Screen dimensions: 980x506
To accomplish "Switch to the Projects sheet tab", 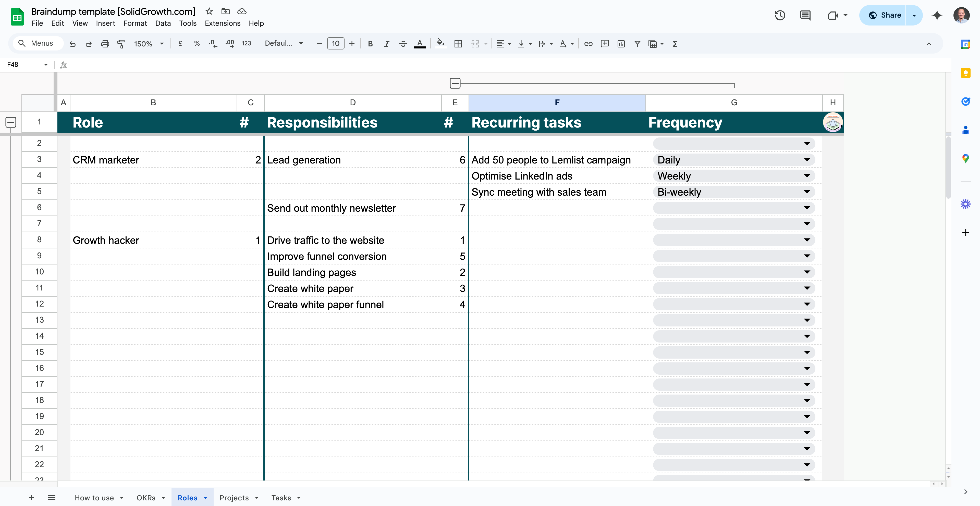I will coord(234,498).
